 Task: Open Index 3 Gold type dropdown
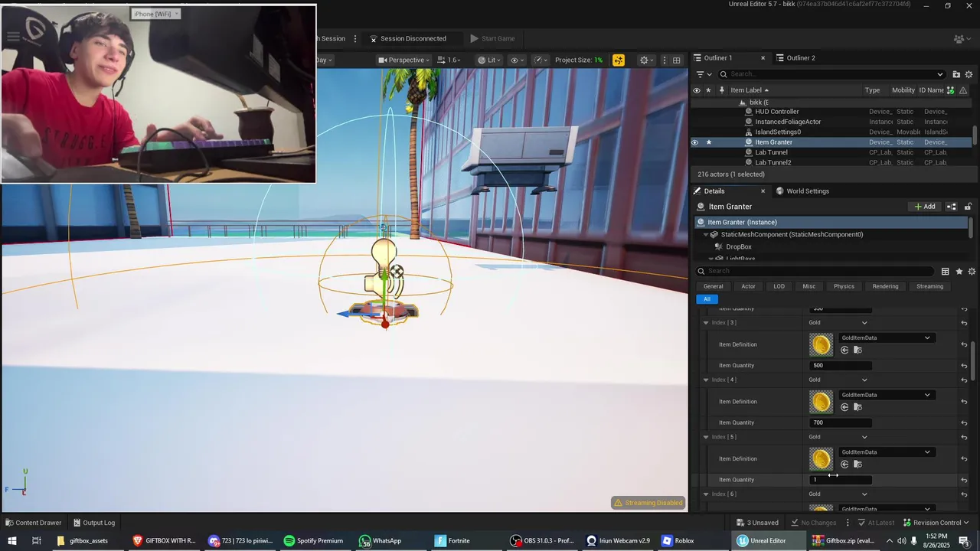[838, 322]
